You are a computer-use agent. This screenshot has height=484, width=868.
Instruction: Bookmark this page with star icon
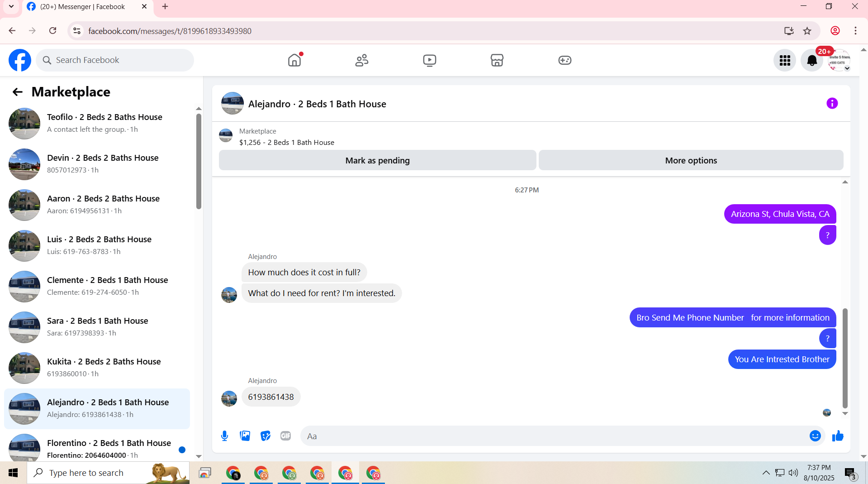point(807,31)
